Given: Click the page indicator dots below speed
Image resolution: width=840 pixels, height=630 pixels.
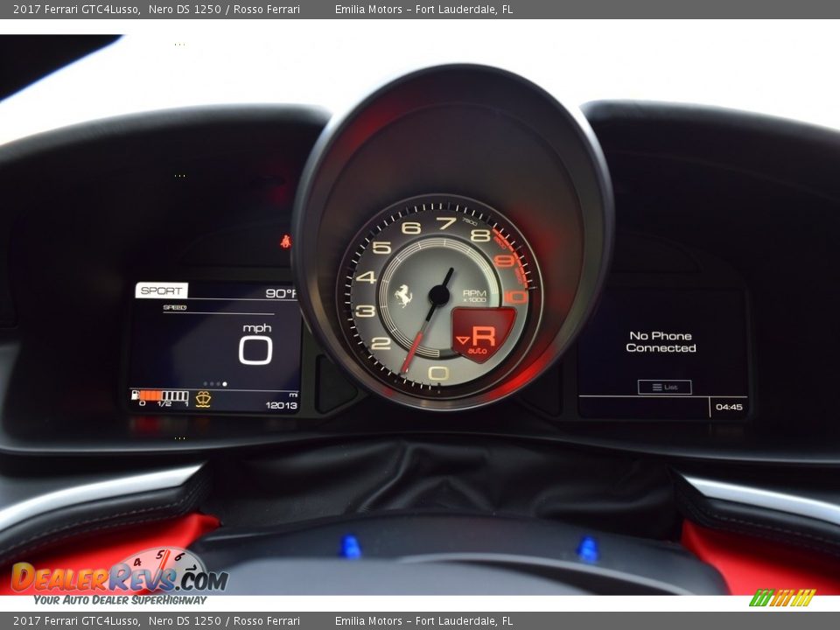Looking at the screenshot, I should 215,383.
